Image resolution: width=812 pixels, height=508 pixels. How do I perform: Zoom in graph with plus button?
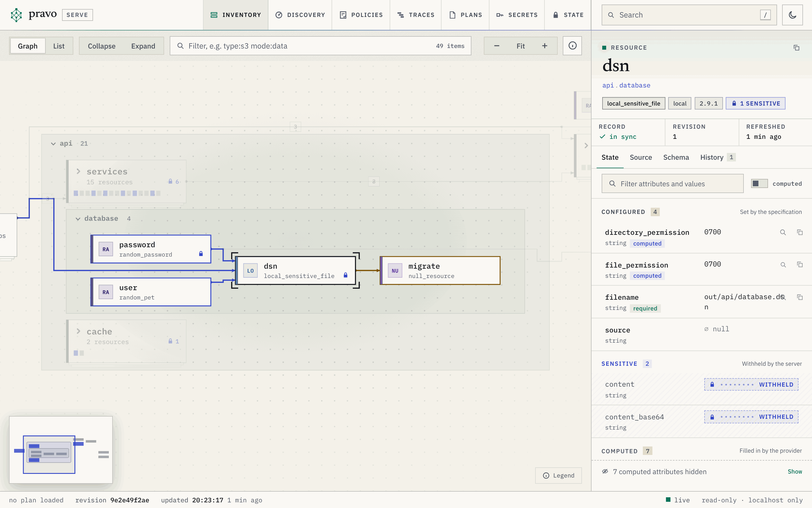[545, 46]
